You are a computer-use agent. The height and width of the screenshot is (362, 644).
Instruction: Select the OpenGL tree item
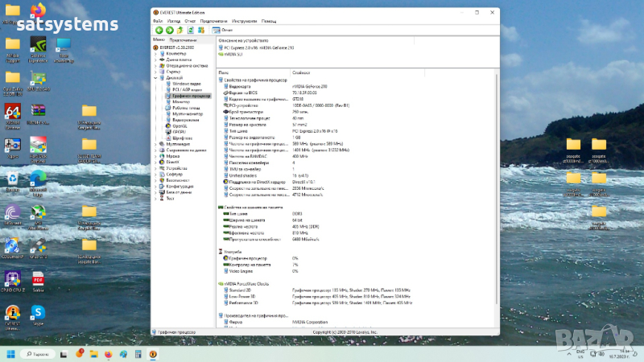(x=179, y=125)
